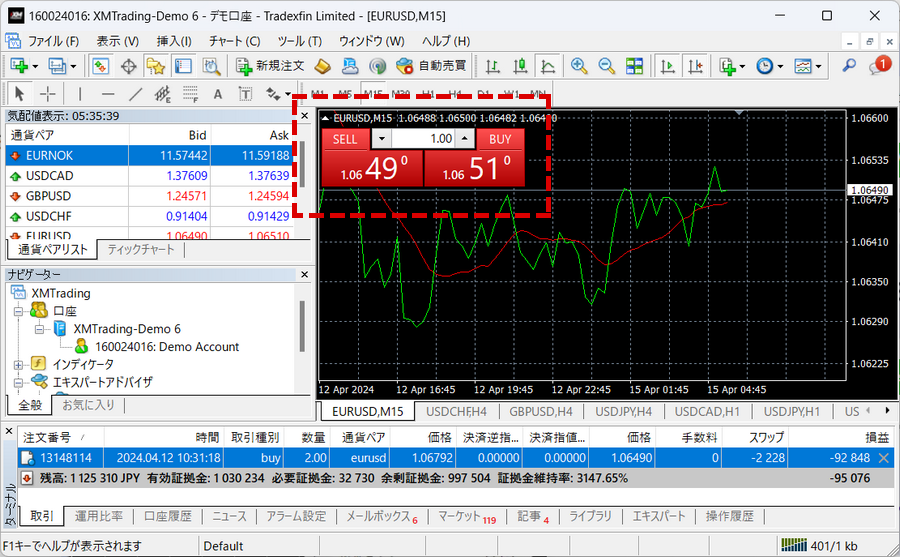The width and height of the screenshot is (900, 557).
Task: Open the periods clock icon
Action: [x=764, y=66]
